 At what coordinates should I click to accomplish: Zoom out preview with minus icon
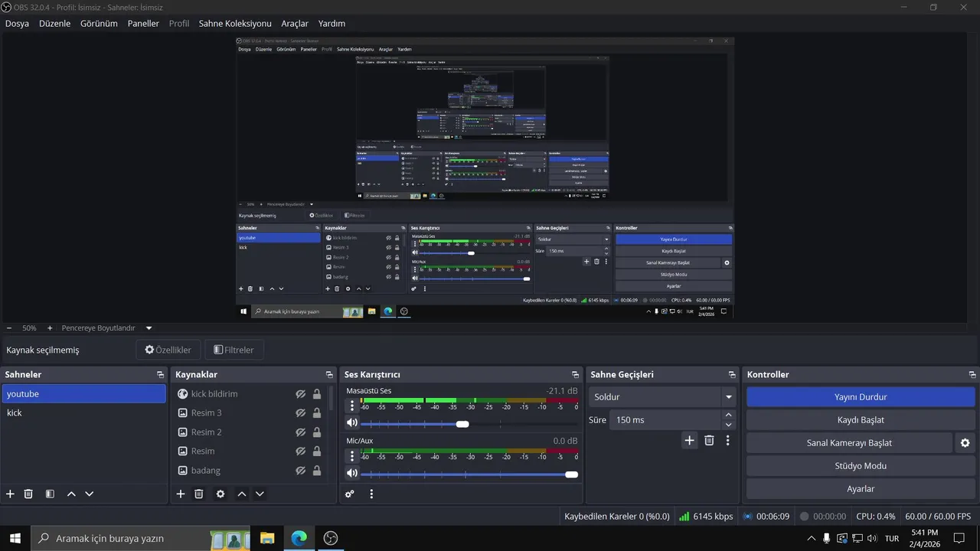tap(9, 328)
